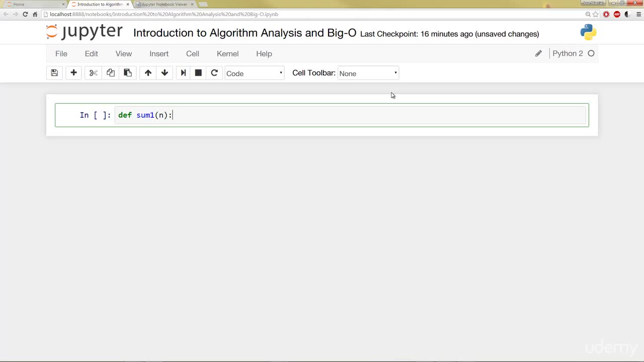The height and width of the screenshot is (362, 644).
Task: Open the Insert menu
Action: [159, 54]
